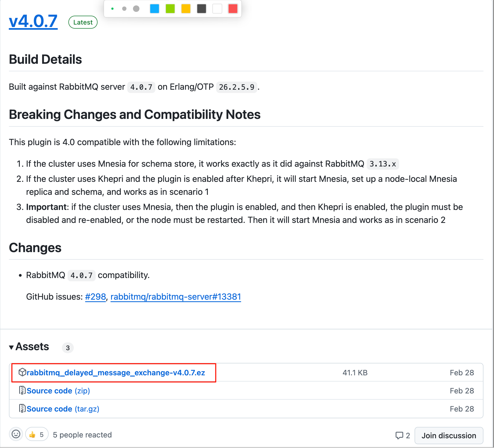Download Source code (tar.gz)
Image resolution: width=494 pixels, height=448 pixels.
[63, 409]
